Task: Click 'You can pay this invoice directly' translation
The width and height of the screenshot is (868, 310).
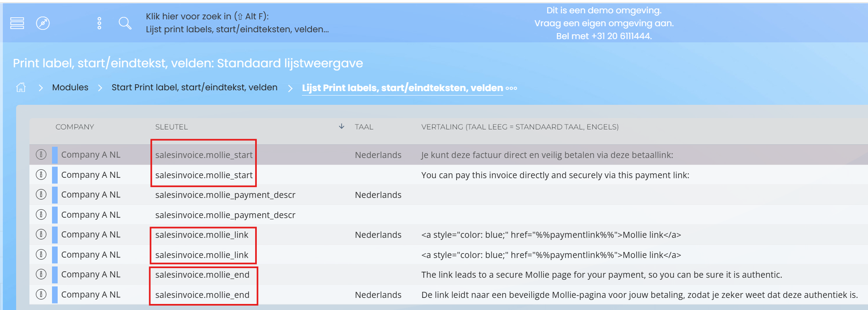Action: click(x=555, y=175)
